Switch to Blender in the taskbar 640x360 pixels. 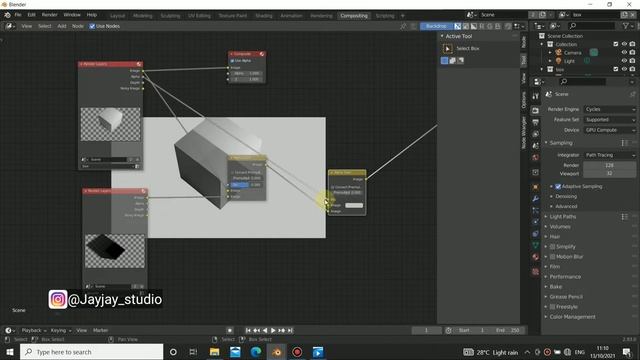(x=277, y=352)
